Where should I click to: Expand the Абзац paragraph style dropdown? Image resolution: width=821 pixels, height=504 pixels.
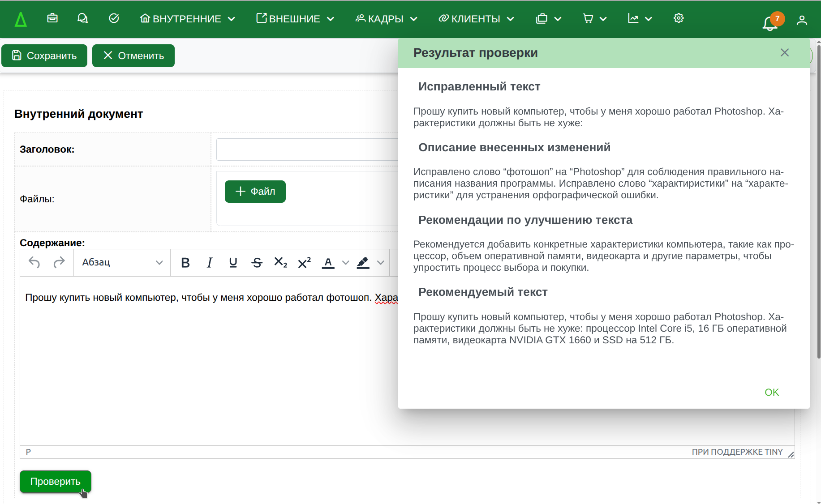(122, 263)
